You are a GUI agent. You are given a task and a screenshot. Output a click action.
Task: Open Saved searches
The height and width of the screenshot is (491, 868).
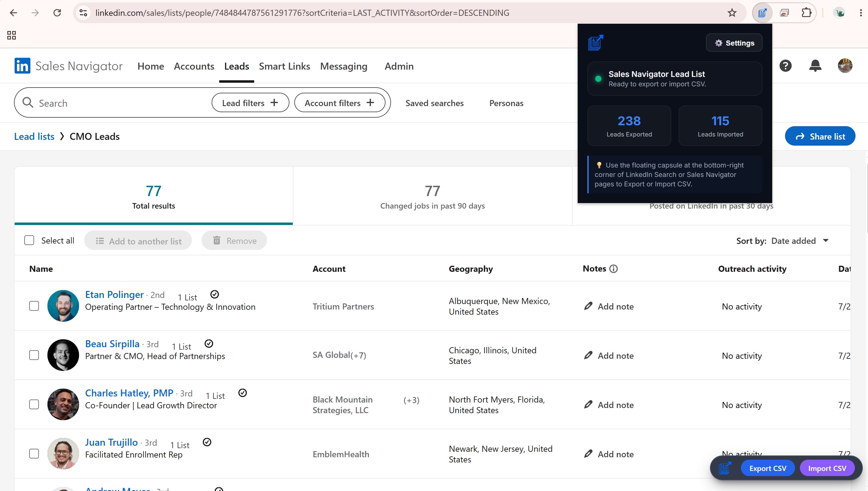tap(434, 103)
